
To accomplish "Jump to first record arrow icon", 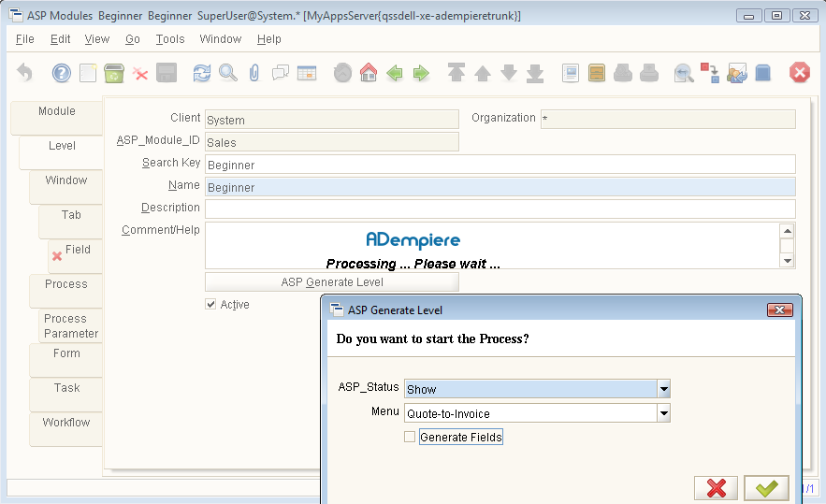I will click(x=456, y=73).
